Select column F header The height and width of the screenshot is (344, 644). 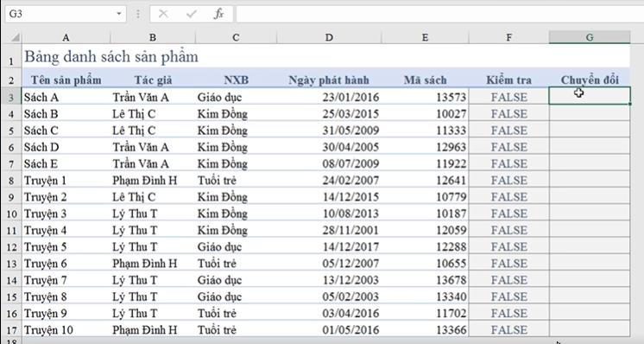508,38
